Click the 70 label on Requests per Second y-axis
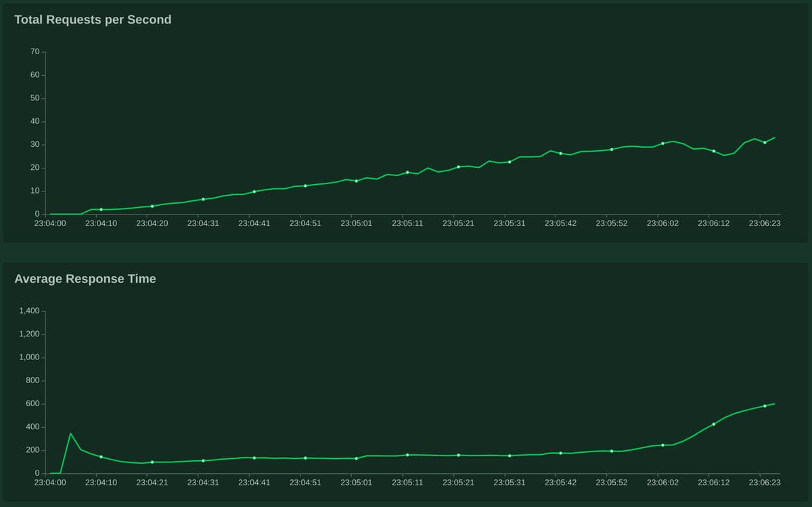Viewport: 812px width, 507px height. click(x=35, y=52)
